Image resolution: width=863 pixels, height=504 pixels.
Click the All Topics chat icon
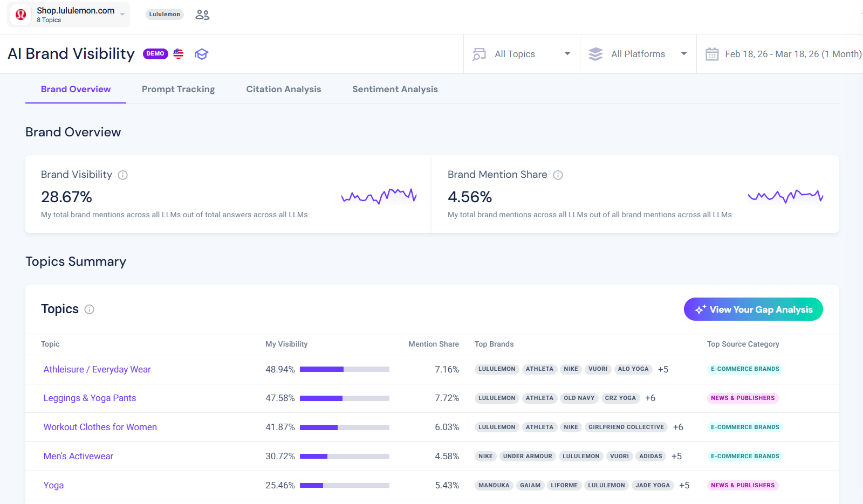pos(479,54)
